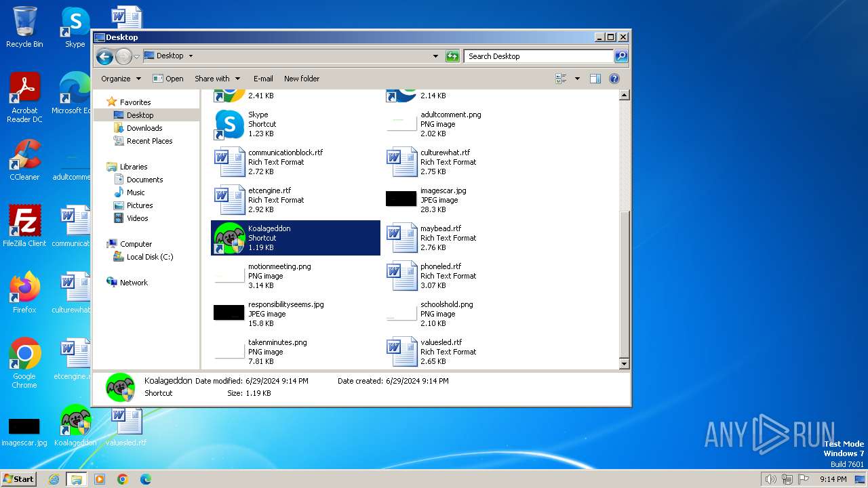Viewport: 868px width, 488px height.
Task: Select communicationblock.rtf in file list
Action: pos(296,162)
